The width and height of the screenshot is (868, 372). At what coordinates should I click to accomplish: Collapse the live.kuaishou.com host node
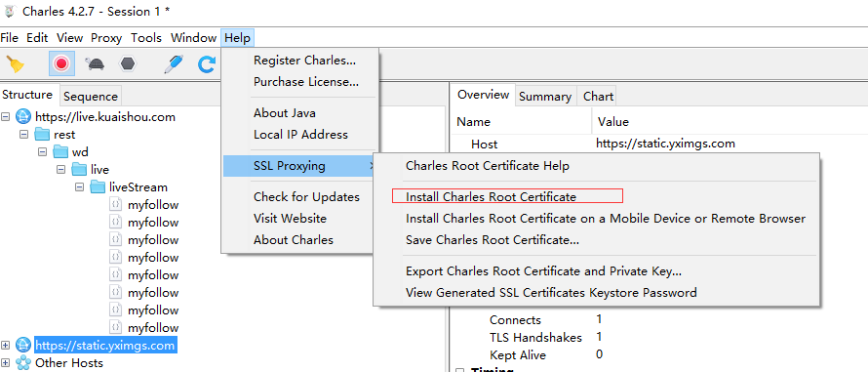tap(6, 117)
